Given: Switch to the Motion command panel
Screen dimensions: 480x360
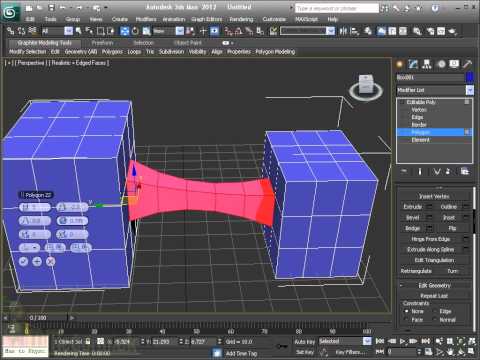Looking at the screenshot, I should [x=441, y=64].
